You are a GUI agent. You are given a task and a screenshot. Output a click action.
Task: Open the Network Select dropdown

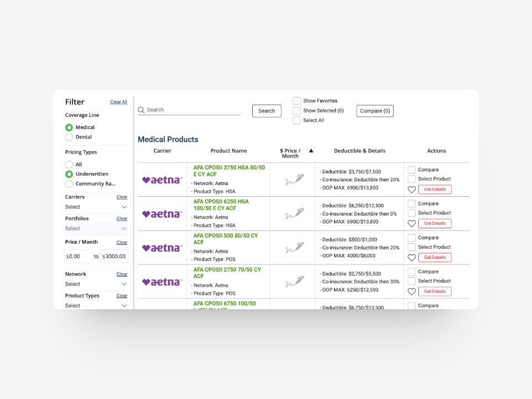tap(96, 284)
